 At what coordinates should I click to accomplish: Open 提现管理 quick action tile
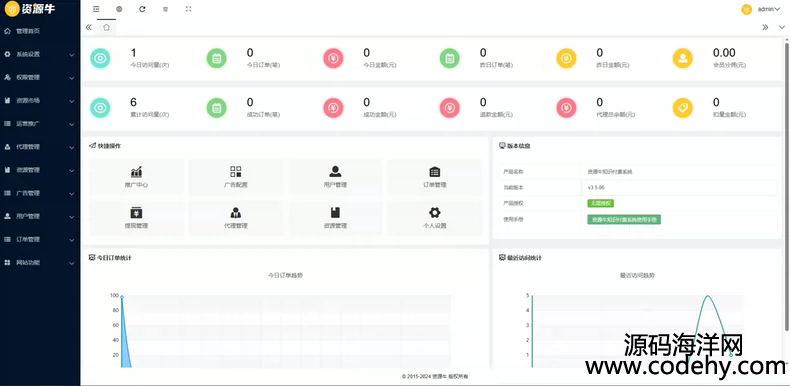(x=136, y=218)
